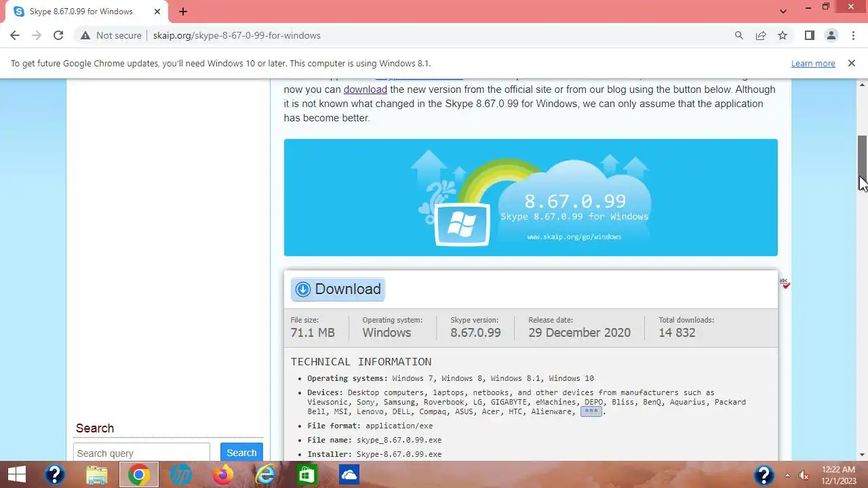Open the Windows Start button

click(16, 475)
